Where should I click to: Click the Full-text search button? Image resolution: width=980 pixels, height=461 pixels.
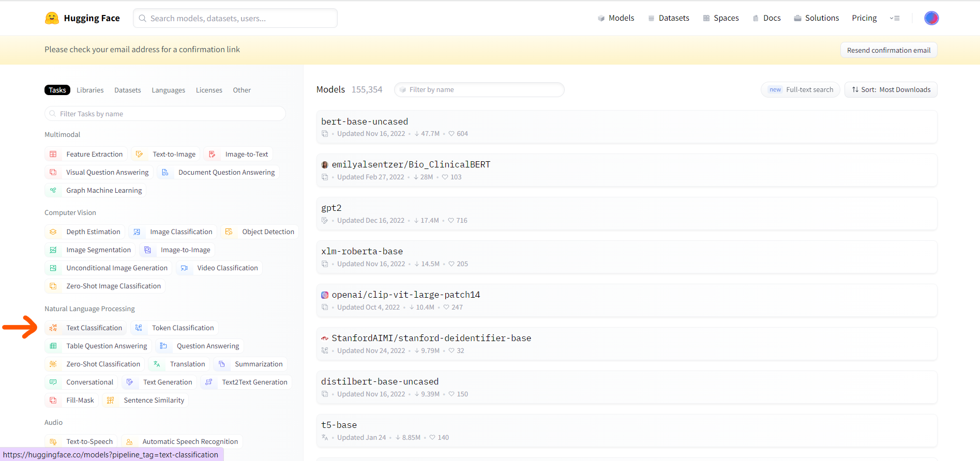coord(801,89)
